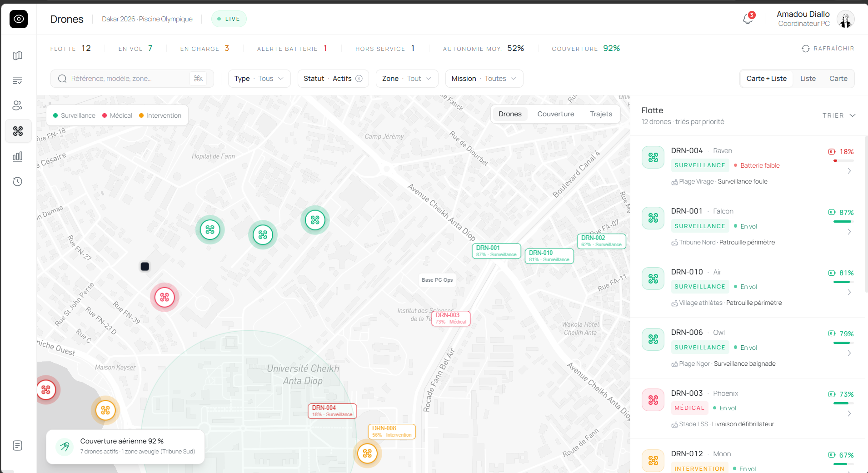
Task: Click the Dakar 2026 · Piscine Olympique subtitle
Action: tap(147, 19)
